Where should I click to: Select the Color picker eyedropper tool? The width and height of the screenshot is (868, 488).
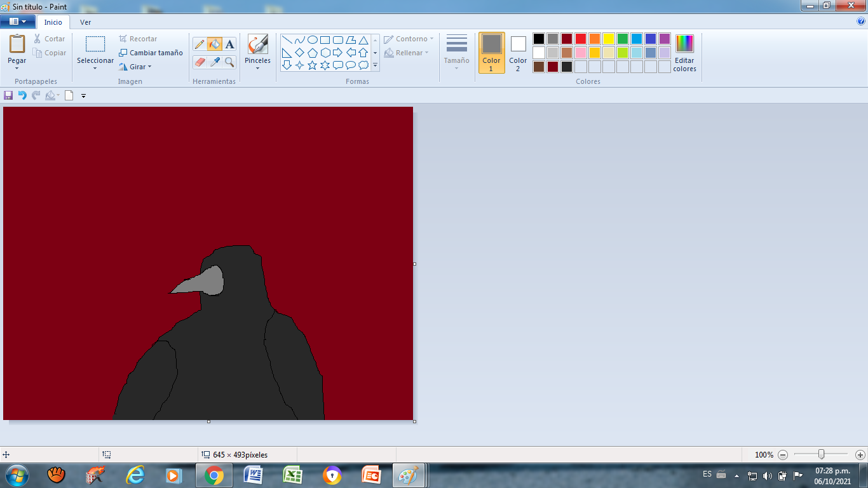tap(215, 62)
